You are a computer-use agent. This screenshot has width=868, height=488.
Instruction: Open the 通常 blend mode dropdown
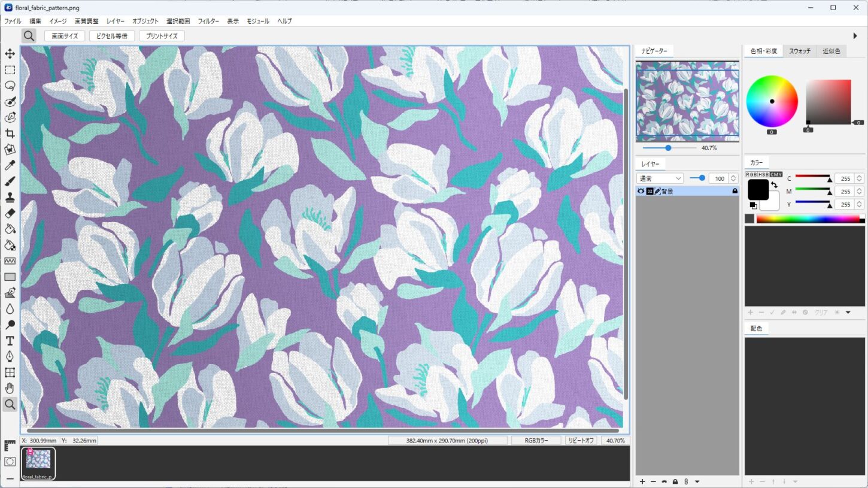click(660, 178)
